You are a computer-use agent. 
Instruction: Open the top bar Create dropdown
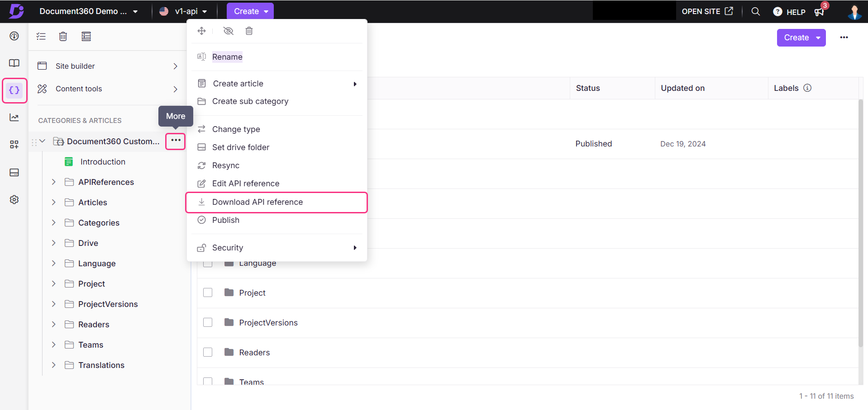tap(250, 11)
